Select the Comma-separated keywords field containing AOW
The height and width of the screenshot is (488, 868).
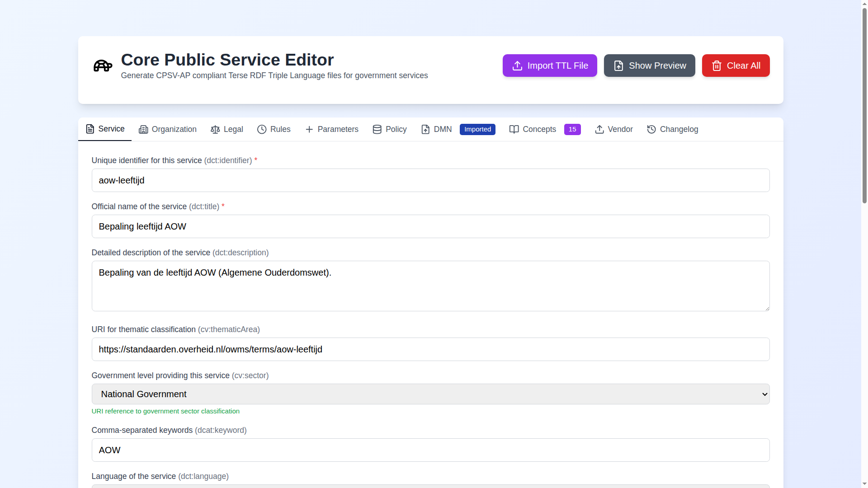click(430, 450)
